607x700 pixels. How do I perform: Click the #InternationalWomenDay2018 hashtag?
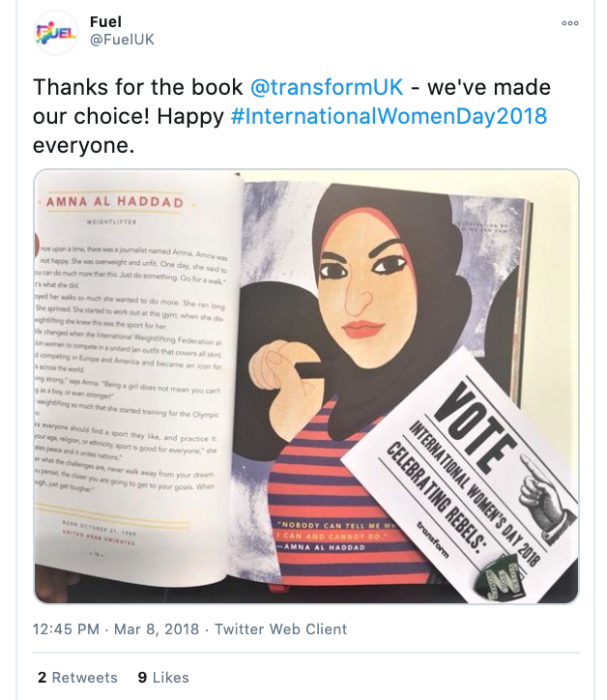tap(389, 116)
